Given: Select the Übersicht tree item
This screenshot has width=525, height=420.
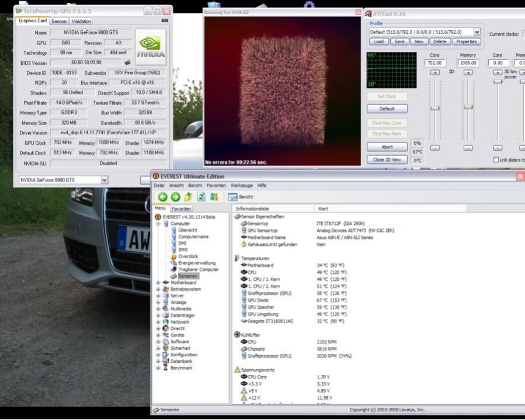Looking at the screenshot, I should click(187, 230).
